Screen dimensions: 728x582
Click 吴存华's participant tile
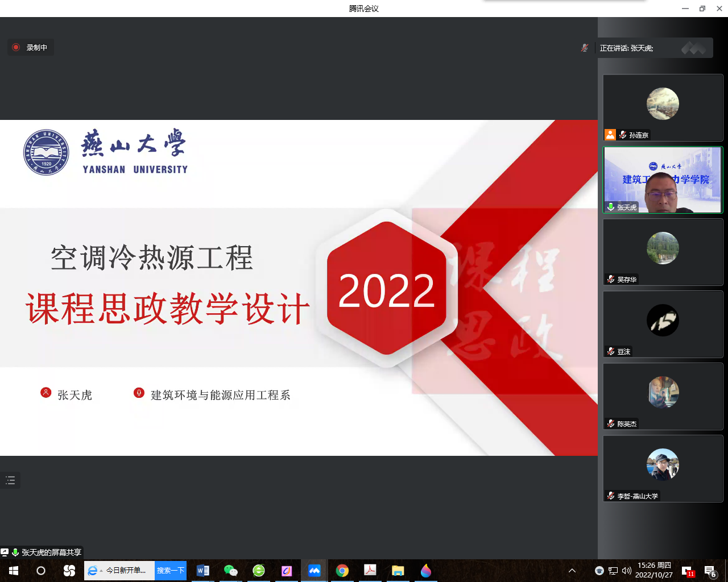[x=663, y=251]
